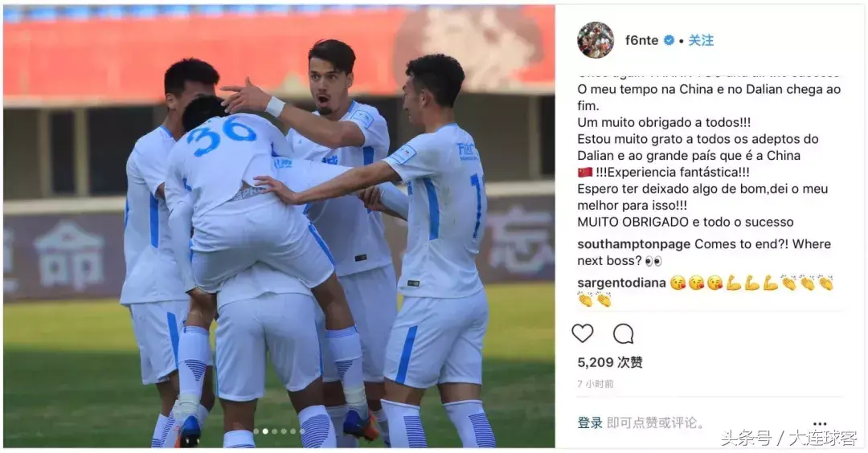Open comments via the speech bubble icon
Screen dimensions: 868x453
point(624,333)
